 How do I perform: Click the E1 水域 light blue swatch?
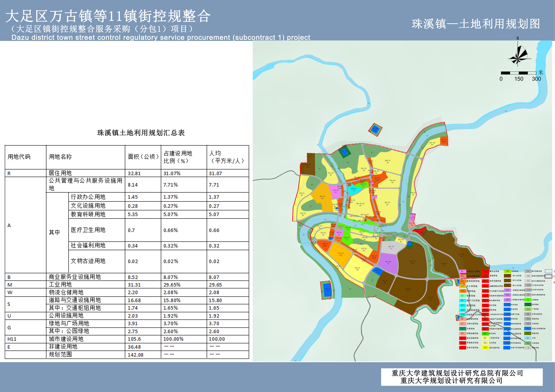(528, 338)
